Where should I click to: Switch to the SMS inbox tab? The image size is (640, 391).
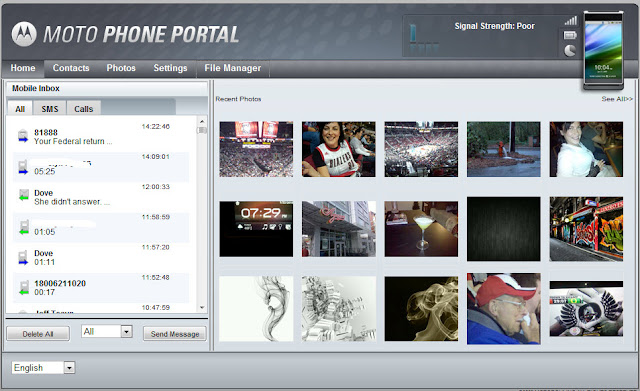point(49,109)
